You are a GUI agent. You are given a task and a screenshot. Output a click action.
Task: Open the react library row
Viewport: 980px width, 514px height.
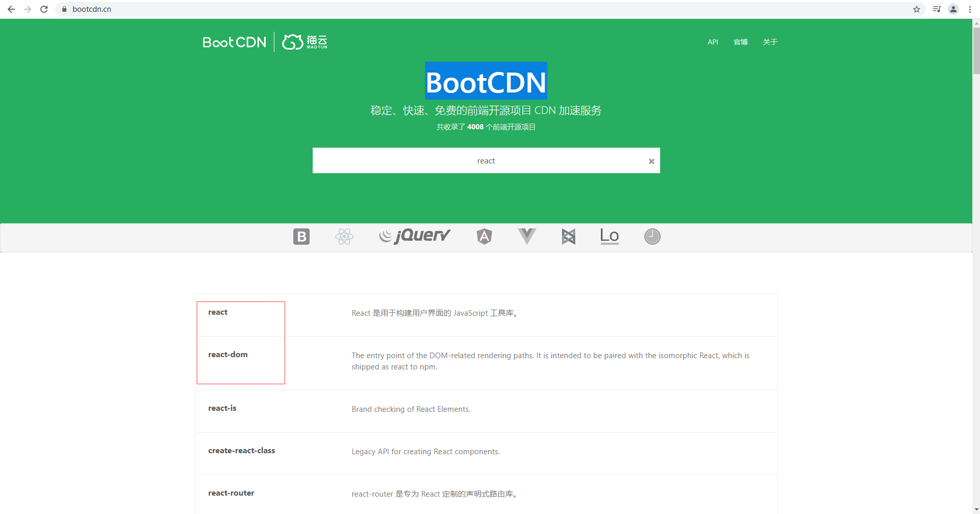coord(486,315)
